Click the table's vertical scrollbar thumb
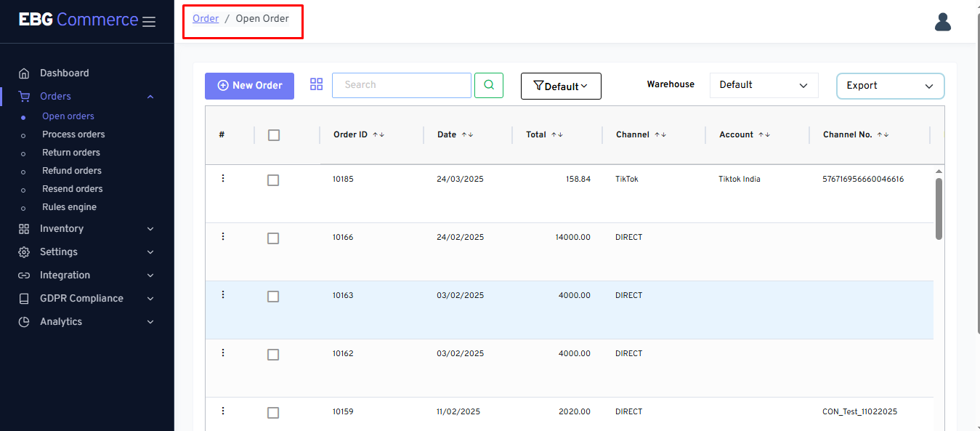This screenshot has height=431, width=980. click(939, 209)
